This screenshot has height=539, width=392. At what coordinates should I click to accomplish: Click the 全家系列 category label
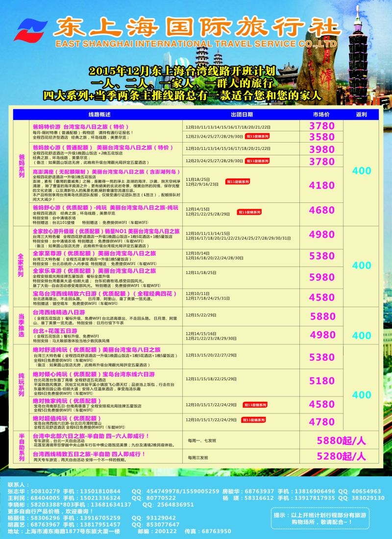(x=21, y=265)
